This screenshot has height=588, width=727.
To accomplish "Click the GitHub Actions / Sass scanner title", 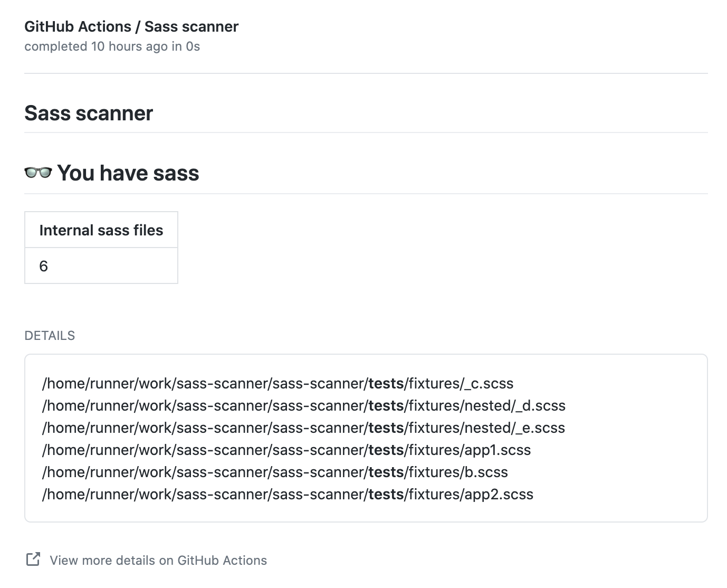I will (131, 26).
